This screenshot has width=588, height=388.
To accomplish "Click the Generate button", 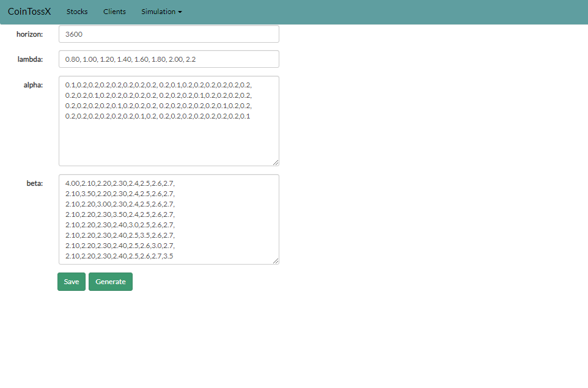I will click(x=111, y=282).
